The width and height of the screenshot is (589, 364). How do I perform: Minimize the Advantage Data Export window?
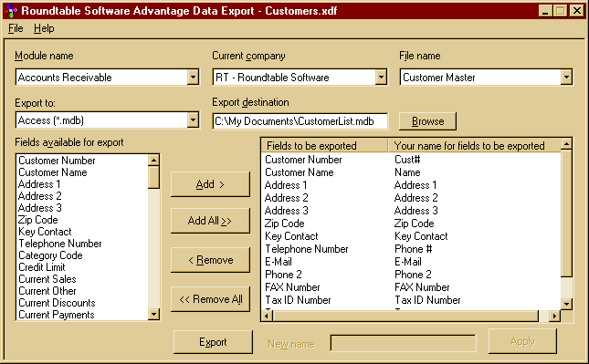[x=545, y=11]
